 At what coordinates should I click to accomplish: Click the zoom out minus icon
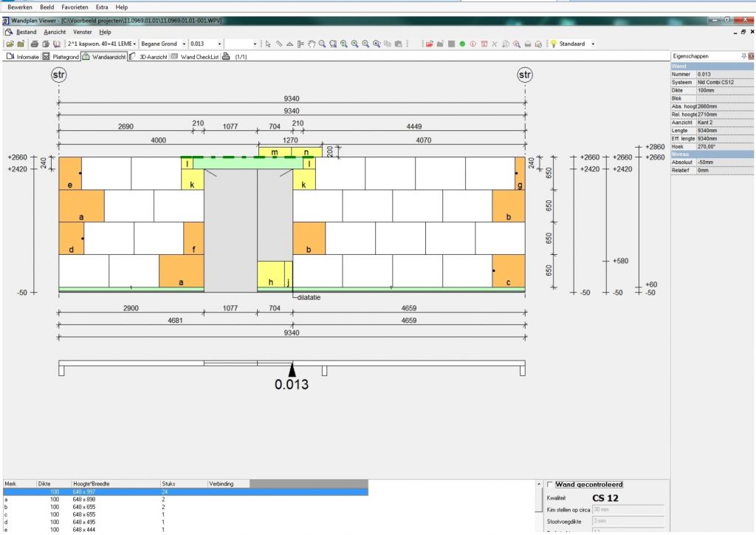click(366, 44)
